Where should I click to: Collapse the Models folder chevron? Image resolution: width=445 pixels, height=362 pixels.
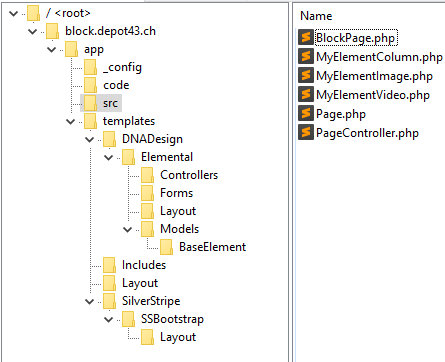128,230
